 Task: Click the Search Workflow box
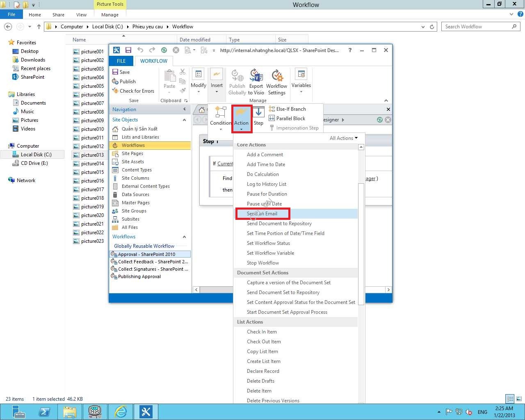[x=477, y=27]
